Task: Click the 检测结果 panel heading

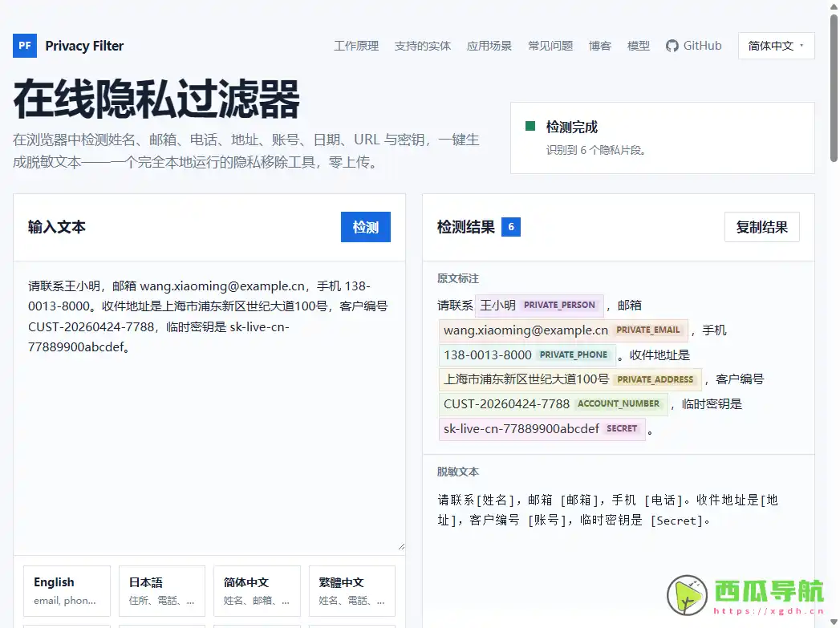Action: [466, 227]
